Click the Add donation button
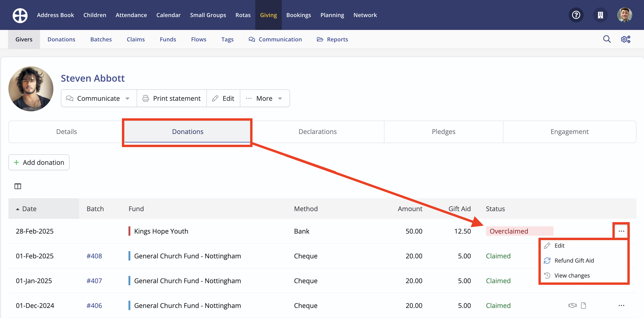644x318 pixels. point(39,162)
